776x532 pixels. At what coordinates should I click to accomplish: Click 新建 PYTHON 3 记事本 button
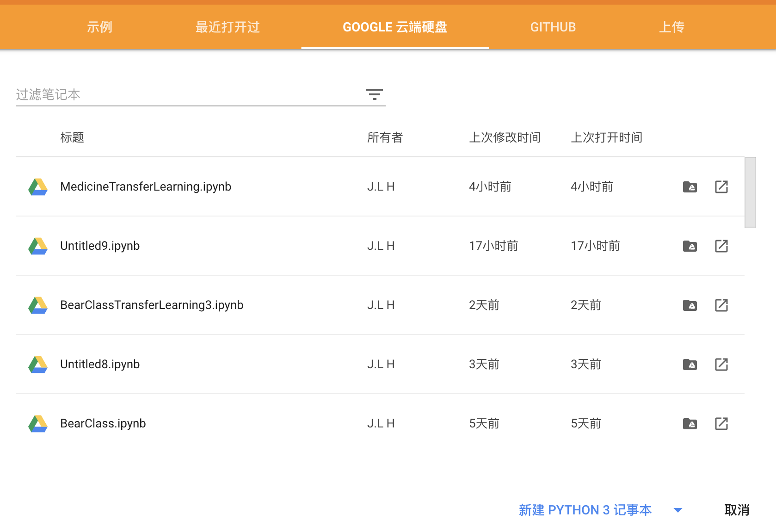585,510
